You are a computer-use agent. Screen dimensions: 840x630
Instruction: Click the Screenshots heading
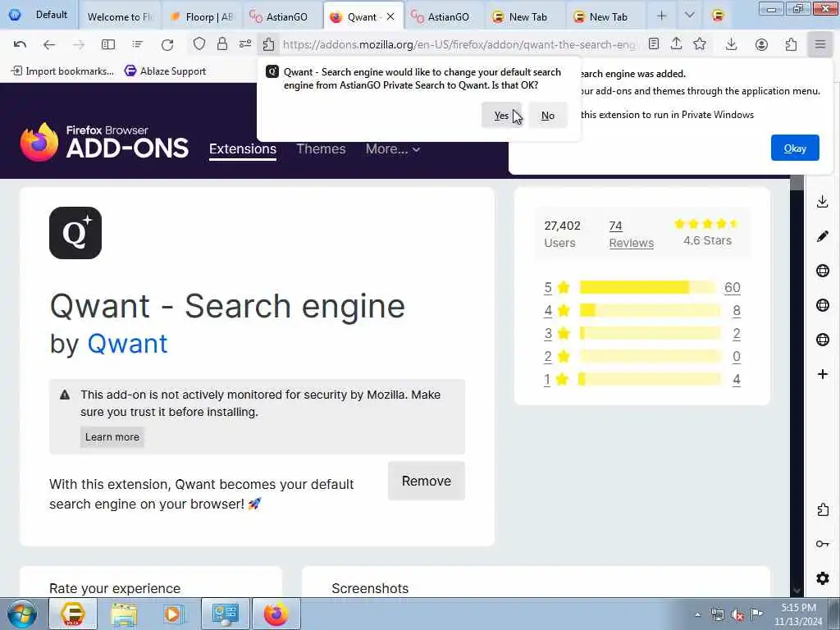click(370, 588)
